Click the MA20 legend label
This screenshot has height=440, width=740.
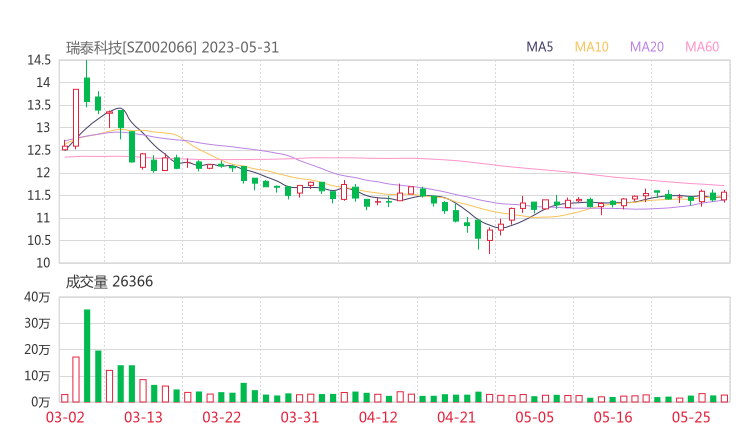[x=647, y=47]
